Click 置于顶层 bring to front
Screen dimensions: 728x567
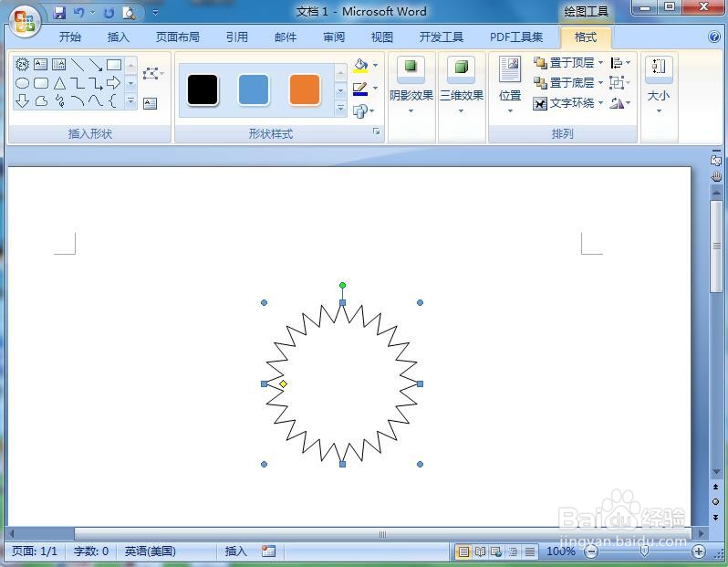[x=564, y=62]
